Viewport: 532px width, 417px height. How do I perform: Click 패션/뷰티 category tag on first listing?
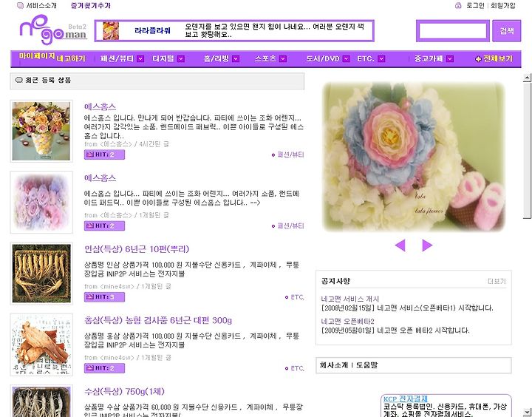point(291,155)
